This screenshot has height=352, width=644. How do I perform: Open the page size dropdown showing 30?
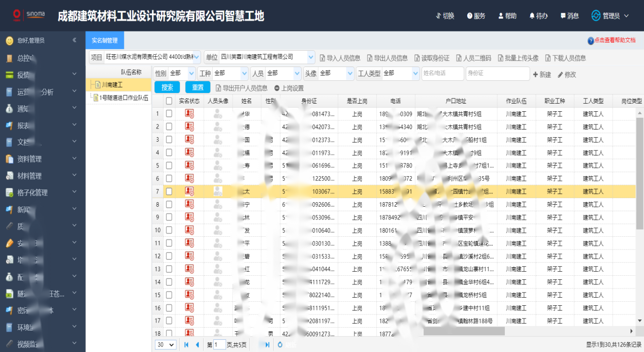pyautogui.click(x=166, y=344)
